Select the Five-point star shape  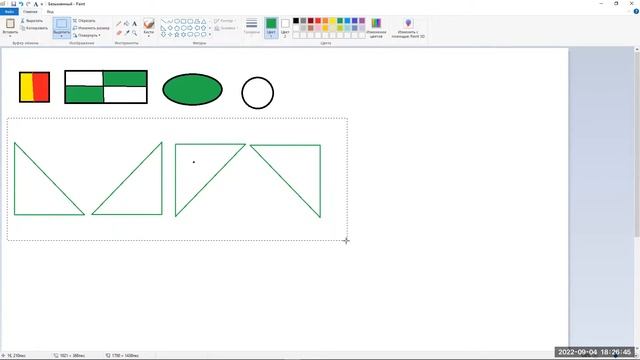[x=177, y=35]
